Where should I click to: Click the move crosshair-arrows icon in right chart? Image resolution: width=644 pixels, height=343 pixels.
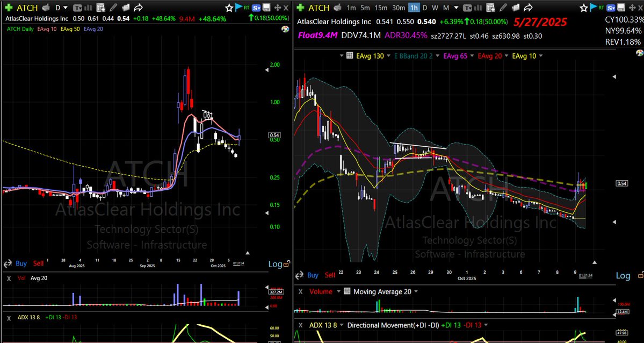(x=632, y=8)
